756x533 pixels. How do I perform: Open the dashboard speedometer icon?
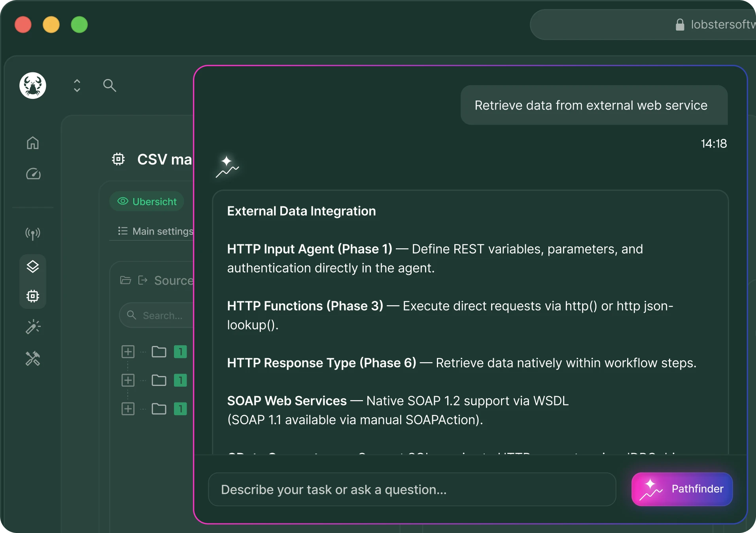click(33, 174)
